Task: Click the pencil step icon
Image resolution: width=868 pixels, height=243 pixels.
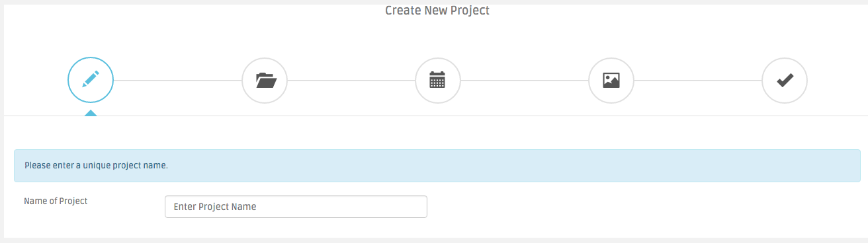Action: pyautogui.click(x=91, y=80)
